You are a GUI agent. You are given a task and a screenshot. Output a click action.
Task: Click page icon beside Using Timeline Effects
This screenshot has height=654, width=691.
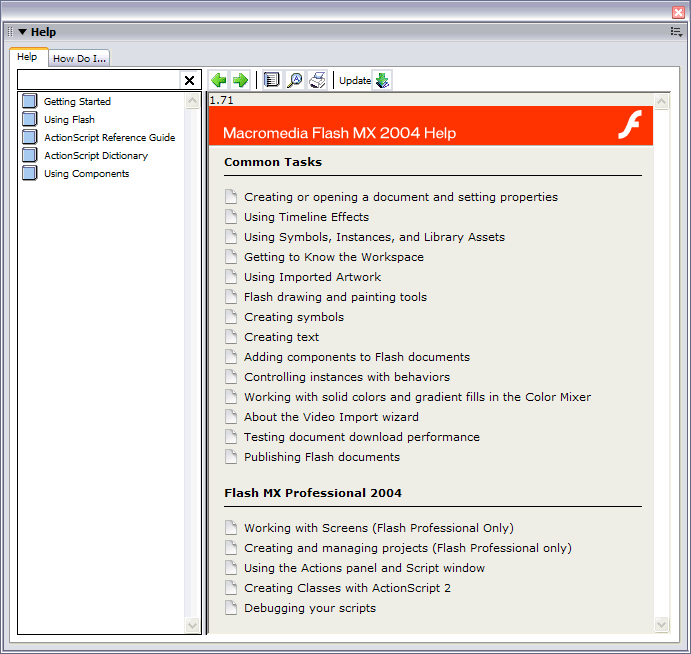(231, 216)
